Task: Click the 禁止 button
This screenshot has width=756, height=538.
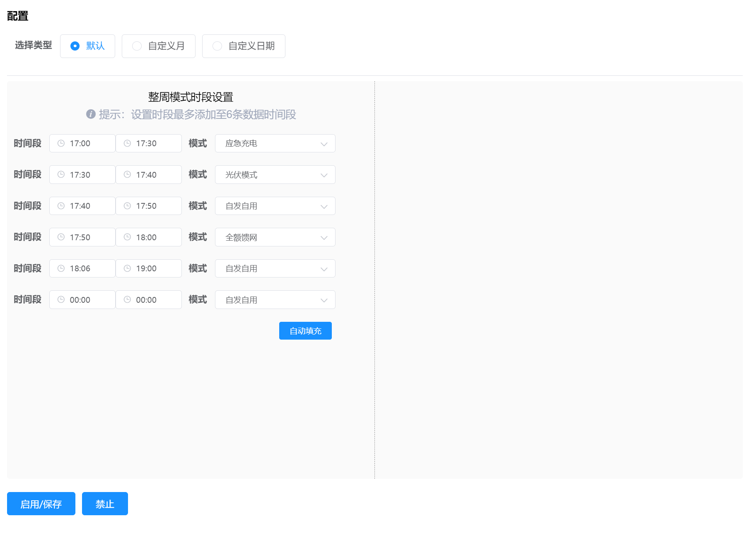Action: (x=105, y=504)
